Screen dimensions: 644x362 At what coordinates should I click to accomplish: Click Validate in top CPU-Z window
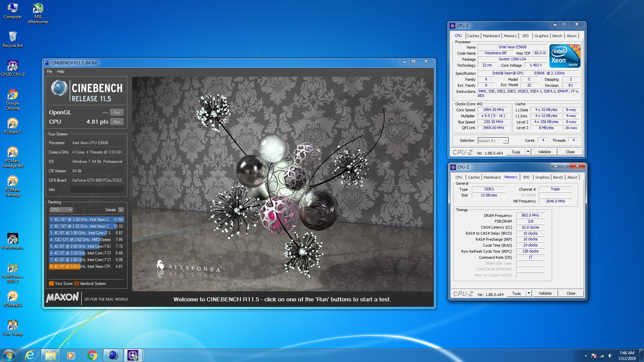tap(544, 152)
